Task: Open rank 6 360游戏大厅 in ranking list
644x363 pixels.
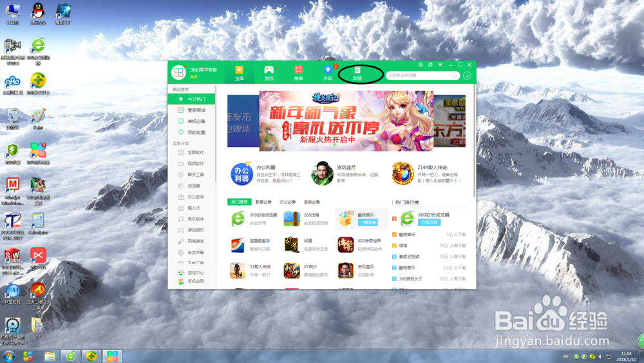Action: pyautogui.click(x=429, y=279)
